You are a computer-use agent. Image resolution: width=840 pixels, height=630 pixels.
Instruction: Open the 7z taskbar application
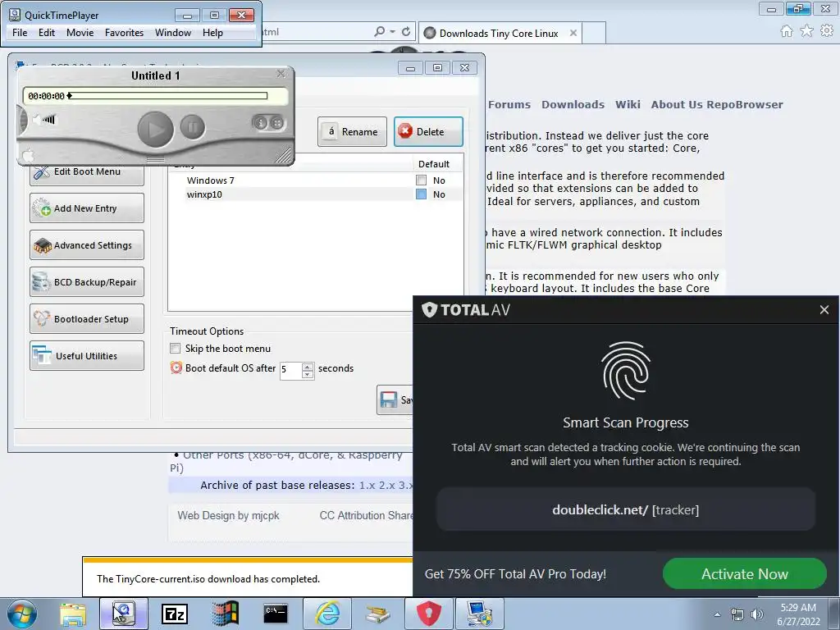coord(175,614)
